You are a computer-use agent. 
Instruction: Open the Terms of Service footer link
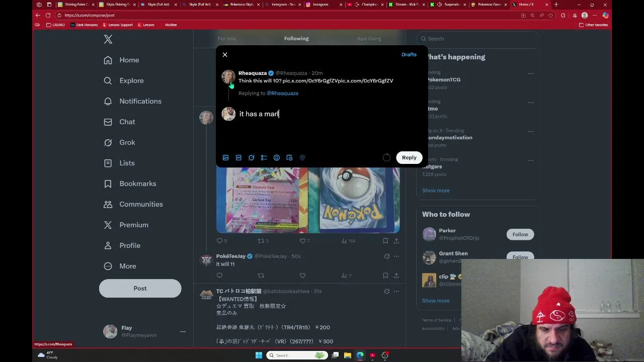coord(436,320)
